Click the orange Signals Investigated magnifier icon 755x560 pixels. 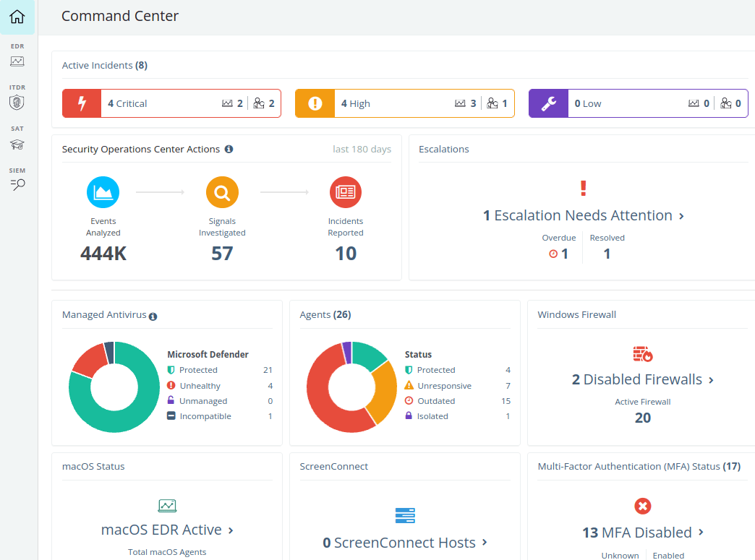(x=222, y=192)
